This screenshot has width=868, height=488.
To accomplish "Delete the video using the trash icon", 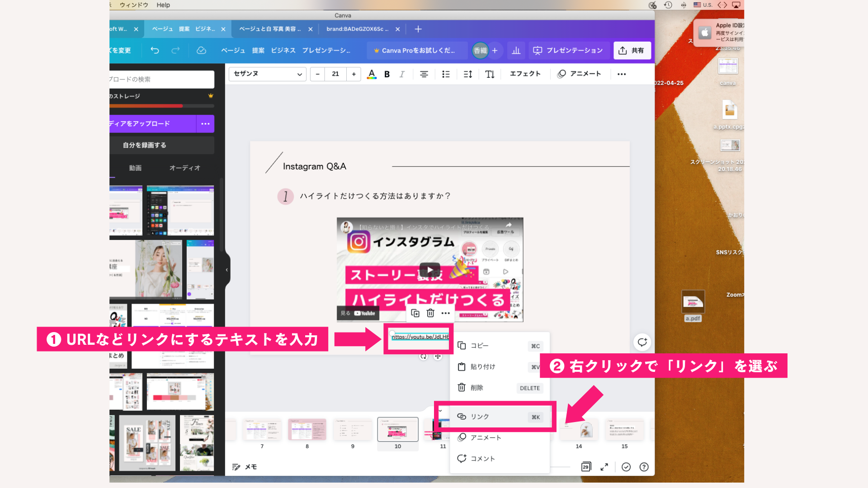I will [430, 313].
